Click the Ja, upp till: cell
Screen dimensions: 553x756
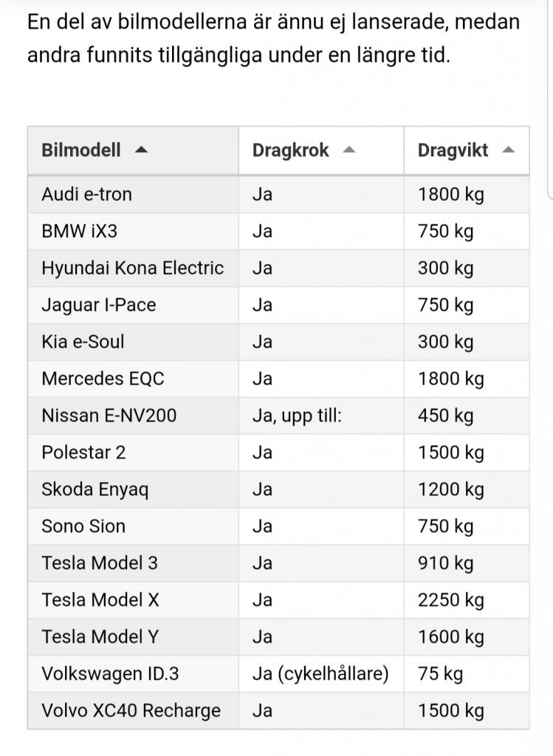pyautogui.click(x=321, y=416)
